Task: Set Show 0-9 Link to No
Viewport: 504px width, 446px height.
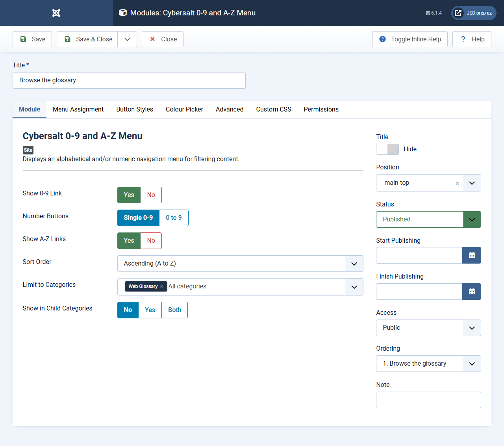Action: 151,195
